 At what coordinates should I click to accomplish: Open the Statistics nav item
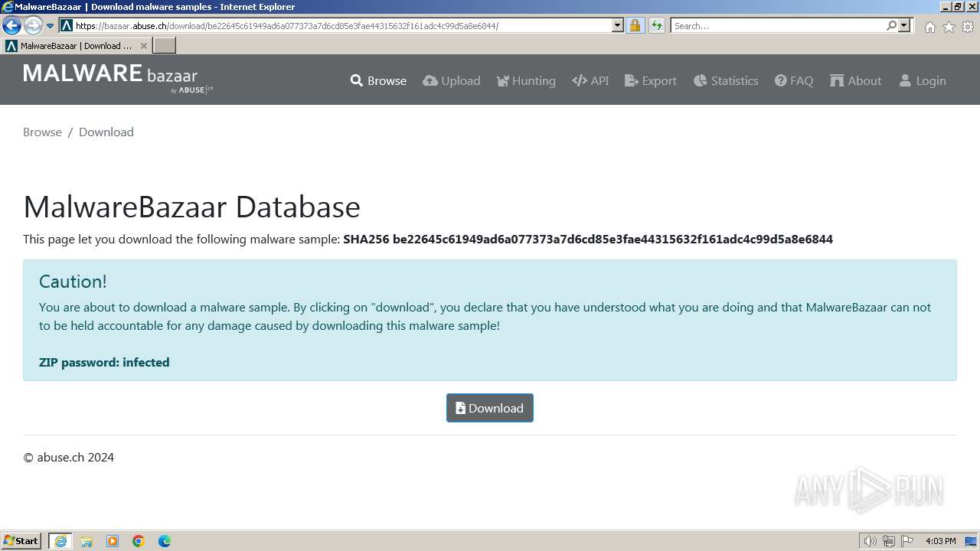click(726, 80)
